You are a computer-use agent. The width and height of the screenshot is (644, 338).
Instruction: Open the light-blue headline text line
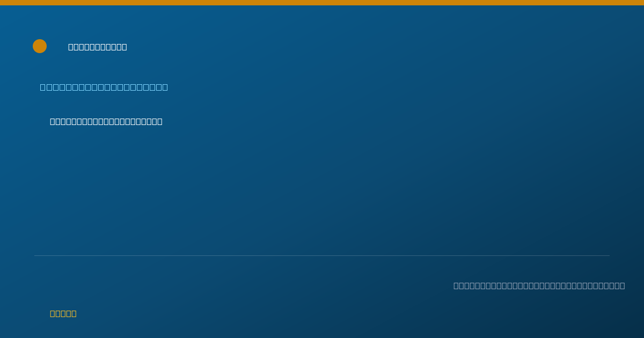[104, 87]
